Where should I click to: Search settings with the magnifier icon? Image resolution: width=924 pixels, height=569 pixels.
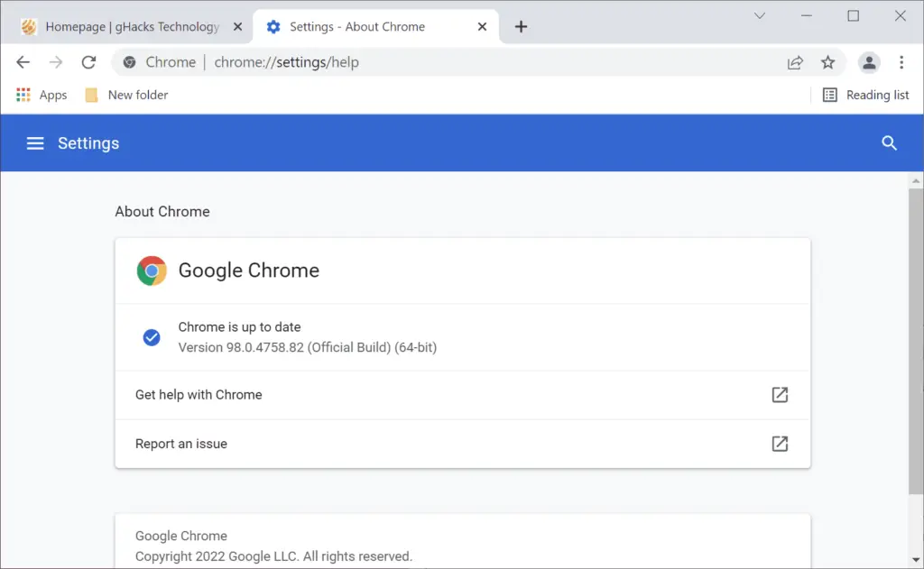coord(889,143)
